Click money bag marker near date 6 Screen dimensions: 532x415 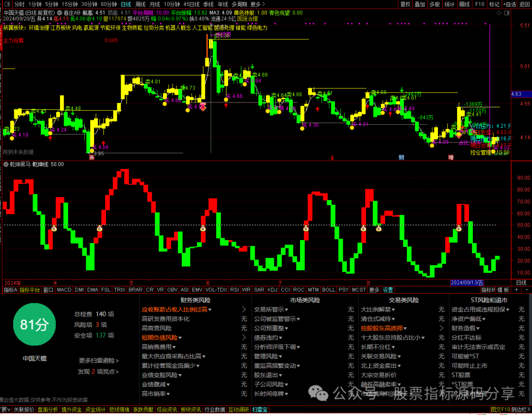tap(203, 228)
